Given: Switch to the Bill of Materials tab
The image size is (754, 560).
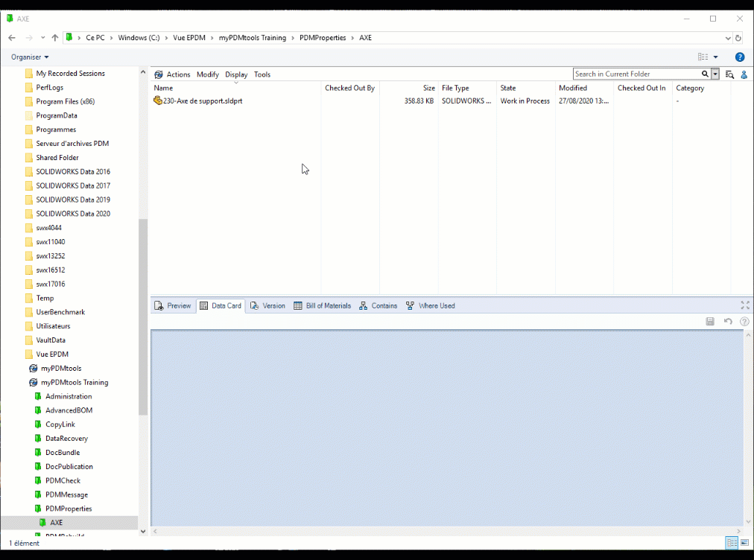Looking at the screenshot, I should pyautogui.click(x=322, y=305).
